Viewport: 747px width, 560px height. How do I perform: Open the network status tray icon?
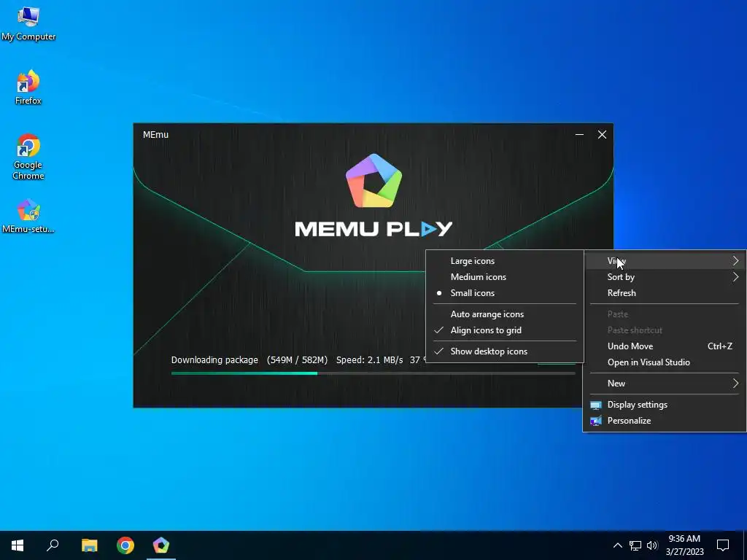[635, 545]
